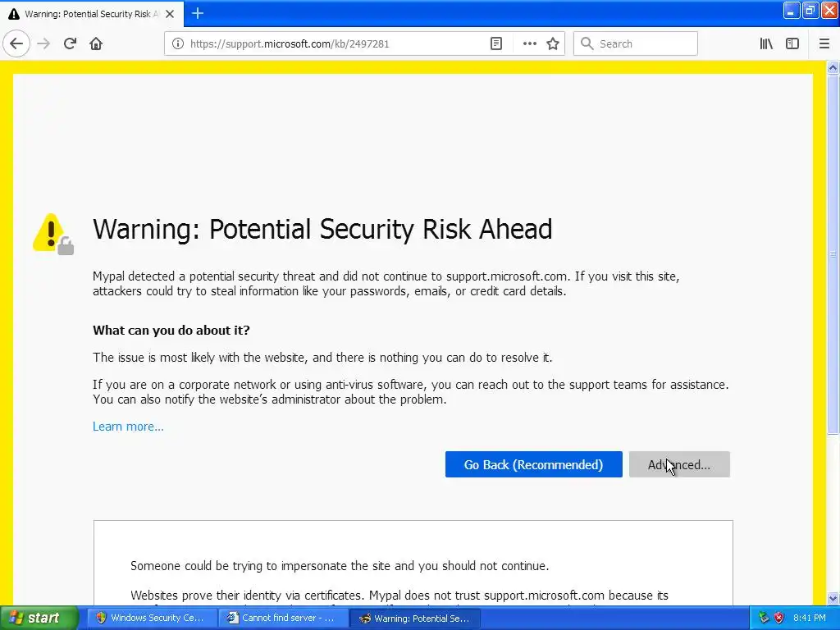Screen dimensions: 840x630
Task: Toggle reader view icon in address bar
Action: coord(496,44)
